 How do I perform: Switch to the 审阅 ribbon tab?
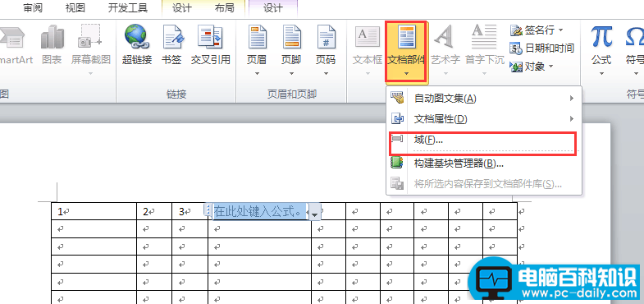33,8
